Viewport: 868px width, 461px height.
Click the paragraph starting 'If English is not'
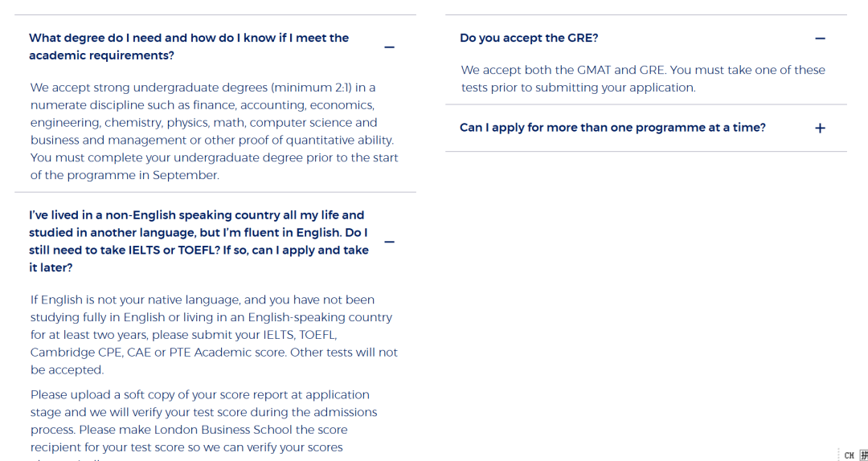214,334
